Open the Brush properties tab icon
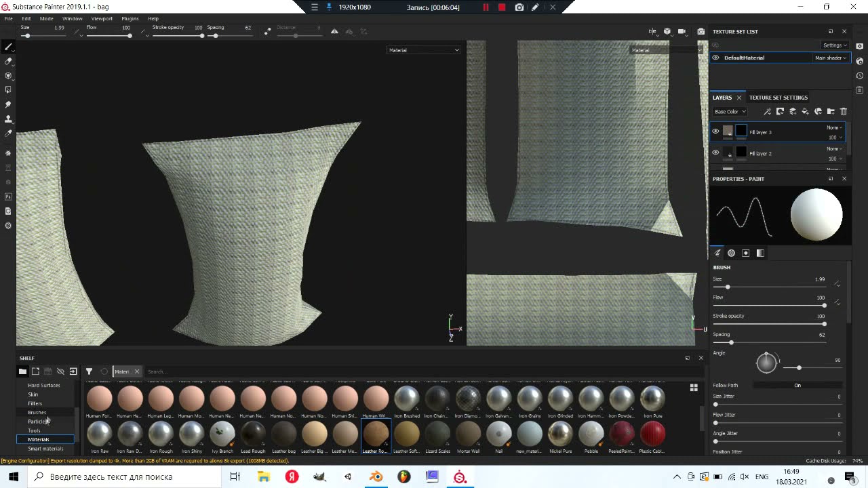 [x=717, y=253]
